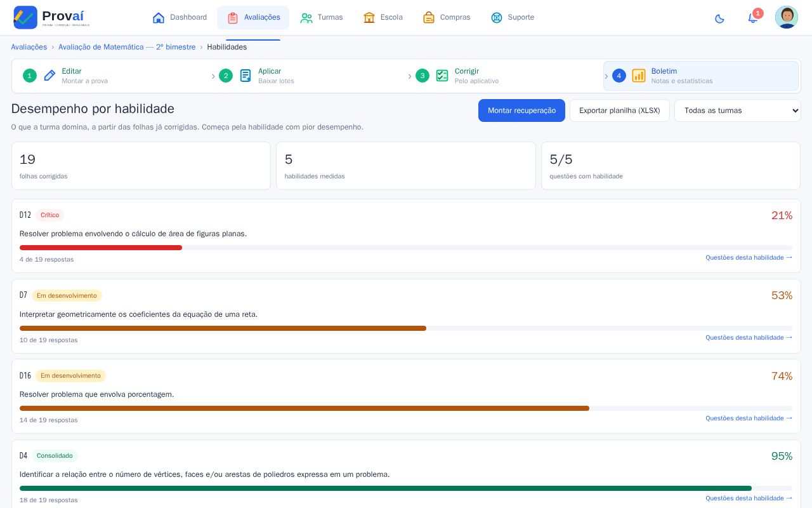Click the Montar recuperação button
812x508 pixels.
(x=521, y=110)
